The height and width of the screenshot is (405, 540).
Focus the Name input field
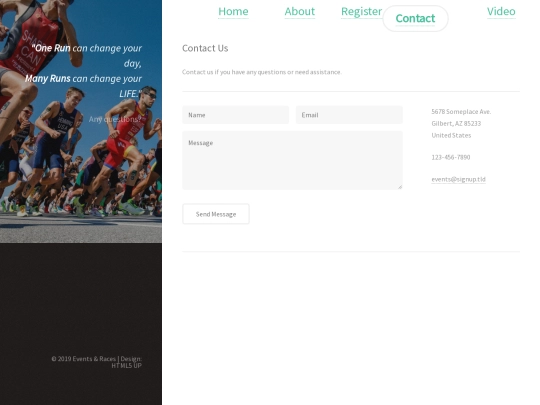click(x=236, y=115)
